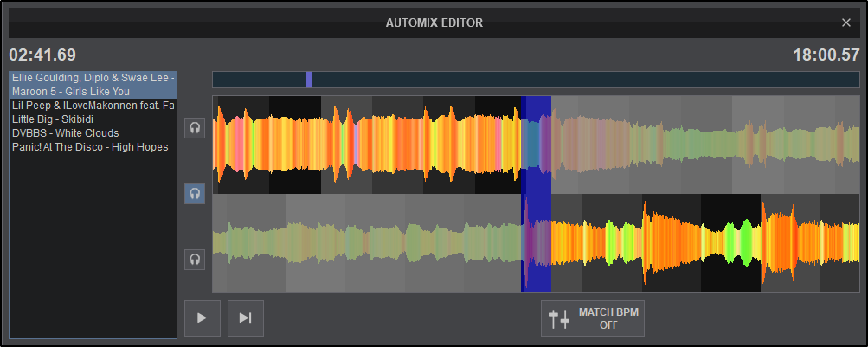Toggle the Match BPM option

pyautogui.click(x=593, y=318)
